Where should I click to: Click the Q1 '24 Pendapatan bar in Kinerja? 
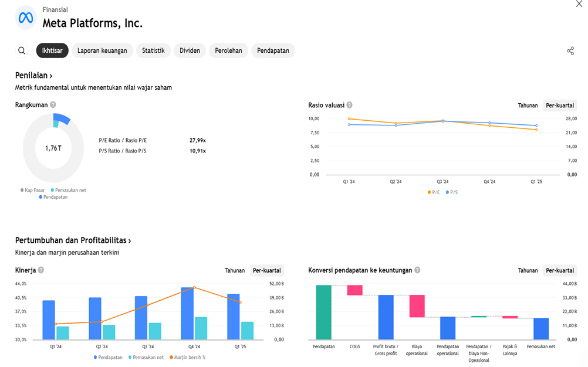49,320
